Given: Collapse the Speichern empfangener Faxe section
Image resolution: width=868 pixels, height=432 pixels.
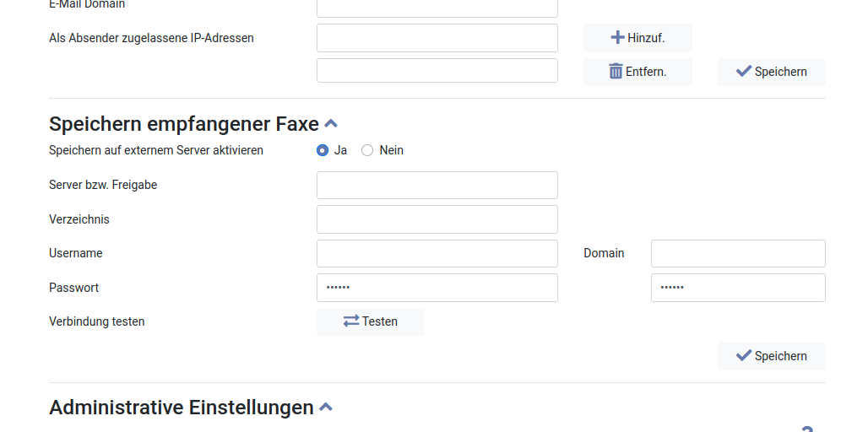Looking at the screenshot, I should click(x=331, y=124).
